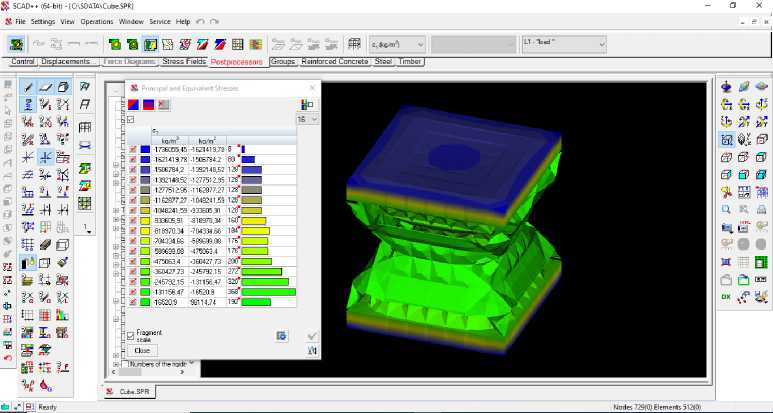Switch to the Control tab

pyautogui.click(x=23, y=62)
